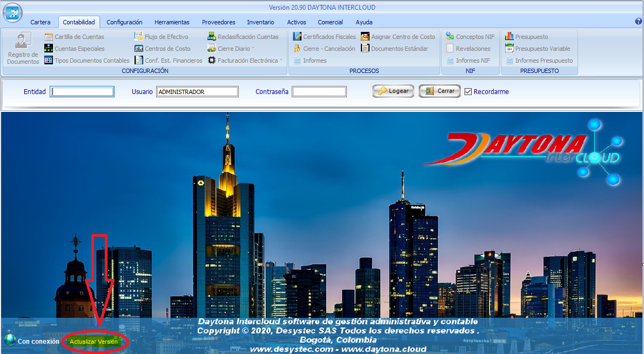
Task: Open Presupuesto Variable
Action: pos(538,49)
